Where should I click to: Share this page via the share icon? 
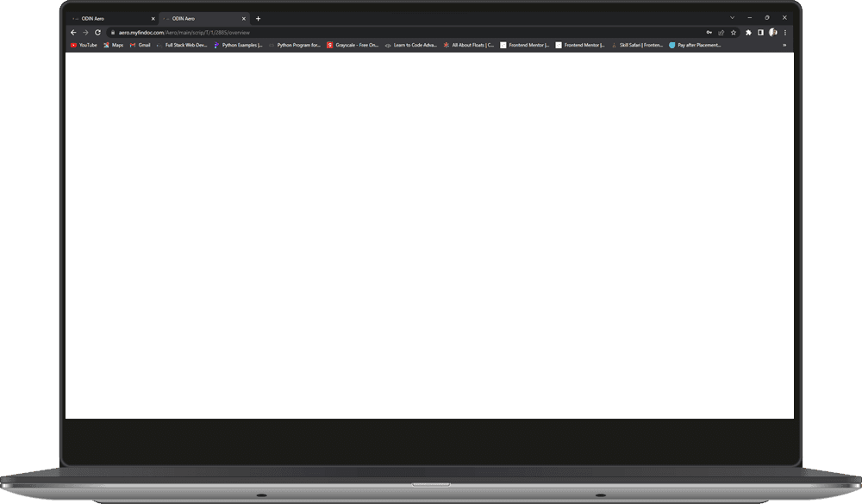point(721,33)
